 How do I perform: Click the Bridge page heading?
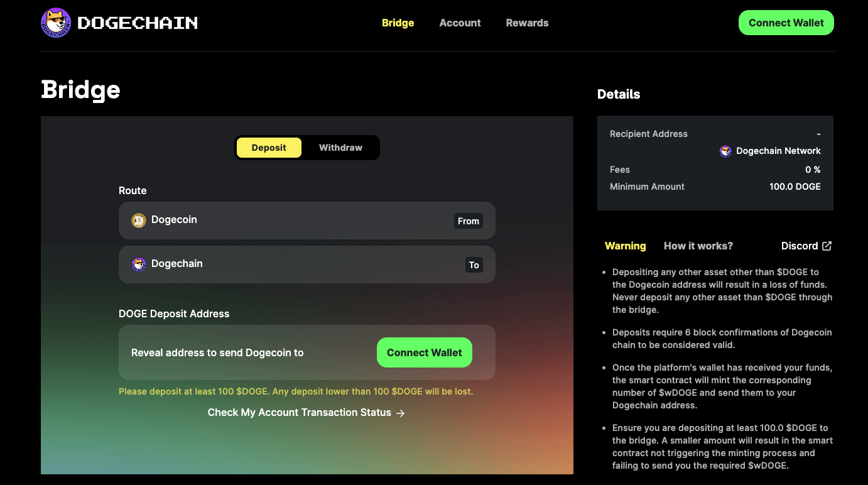coord(80,90)
